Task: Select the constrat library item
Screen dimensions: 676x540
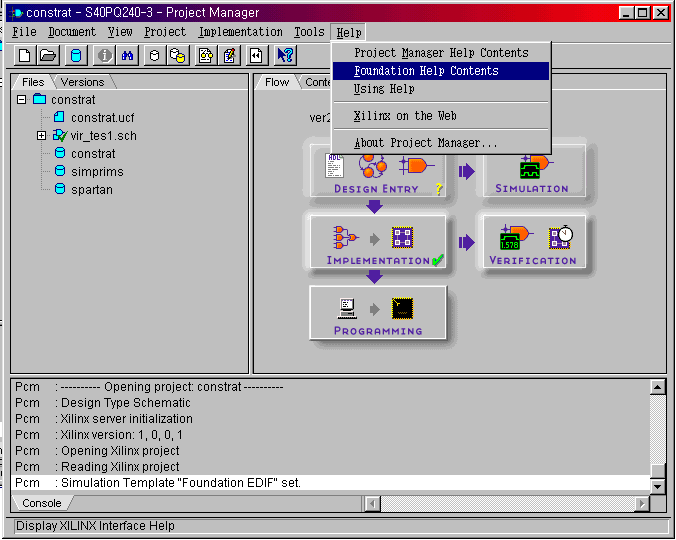Action: [x=93, y=154]
